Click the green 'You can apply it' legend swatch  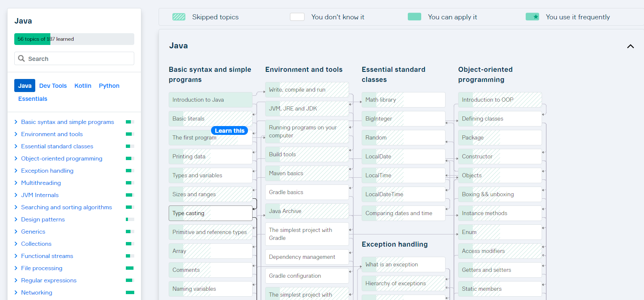point(414,17)
